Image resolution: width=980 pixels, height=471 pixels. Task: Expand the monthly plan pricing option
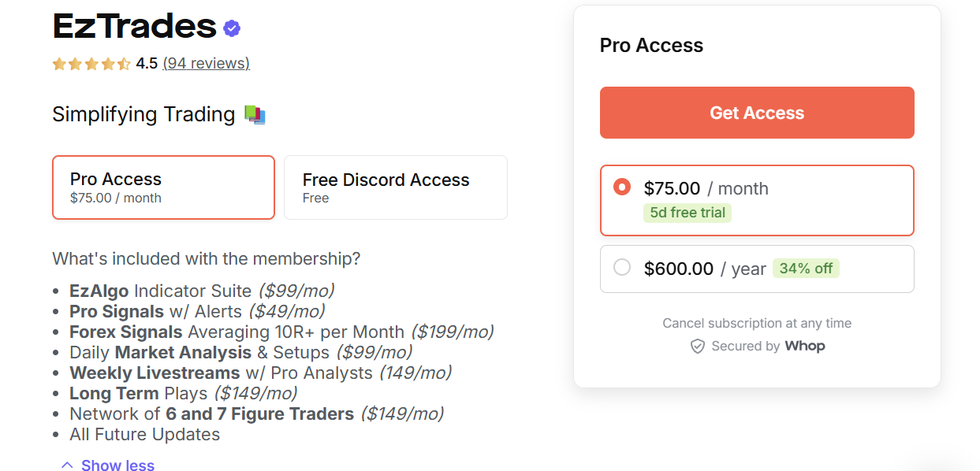[757, 200]
